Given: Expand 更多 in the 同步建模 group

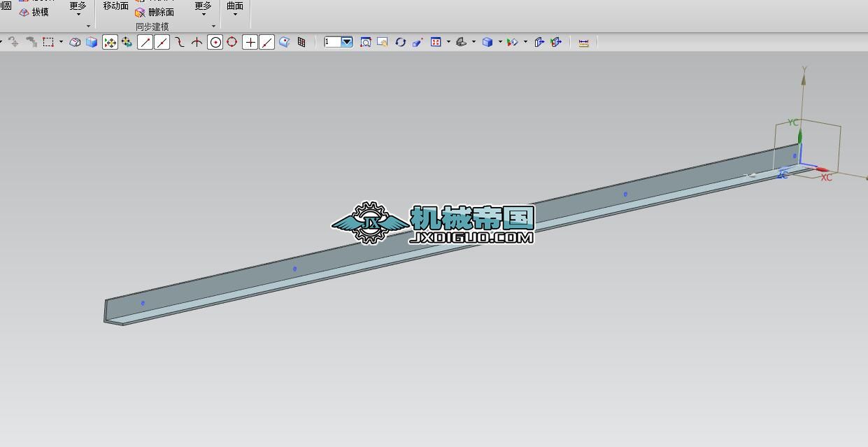Looking at the screenshot, I should click(203, 9).
